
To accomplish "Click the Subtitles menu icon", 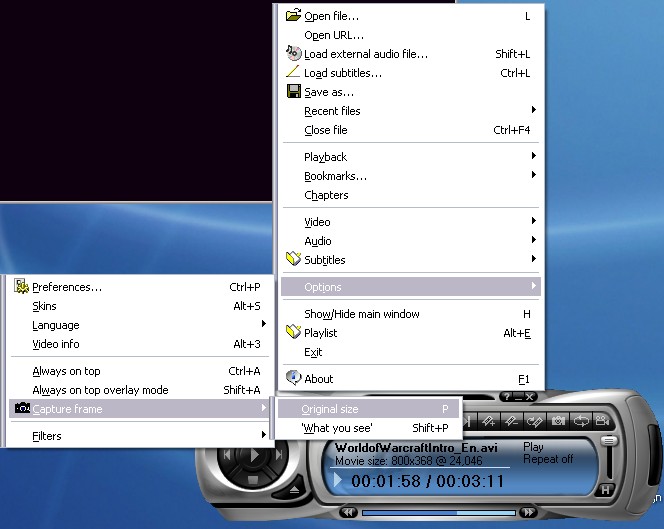I will pos(293,260).
